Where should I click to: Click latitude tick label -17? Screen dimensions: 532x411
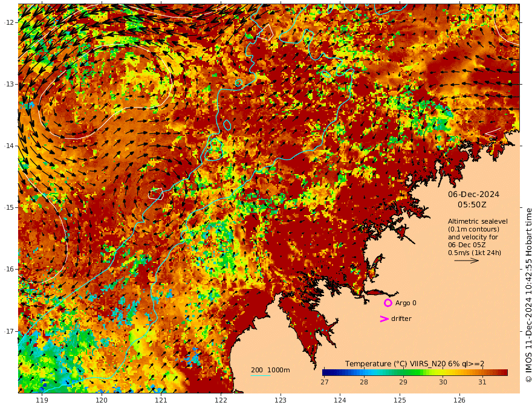(9, 331)
